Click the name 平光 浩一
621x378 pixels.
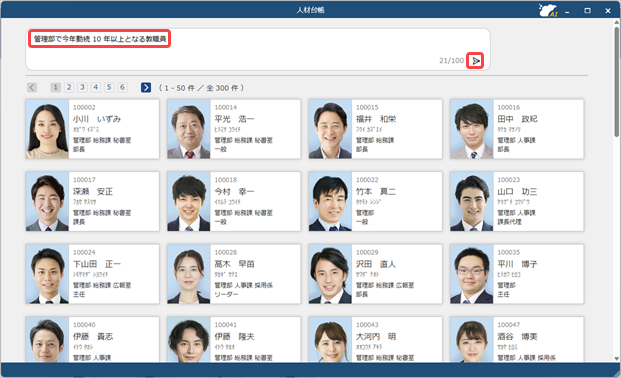point(234,119)
